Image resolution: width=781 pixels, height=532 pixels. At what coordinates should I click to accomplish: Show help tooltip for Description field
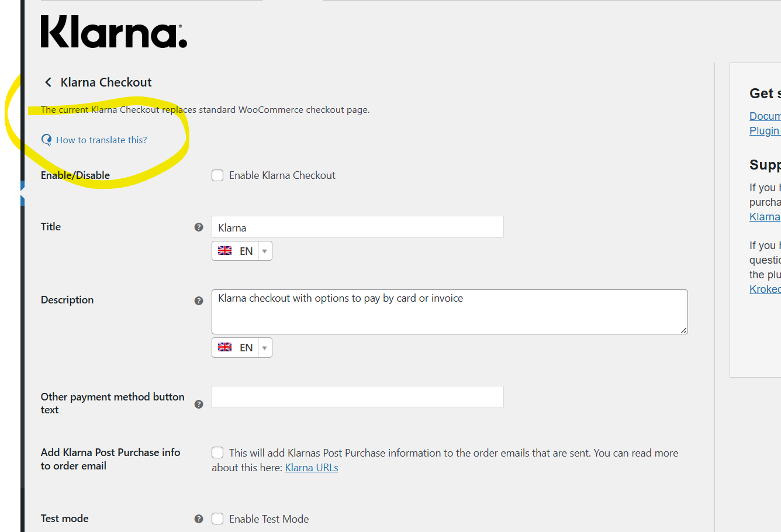pyautogui.click(x=199, y=300)
